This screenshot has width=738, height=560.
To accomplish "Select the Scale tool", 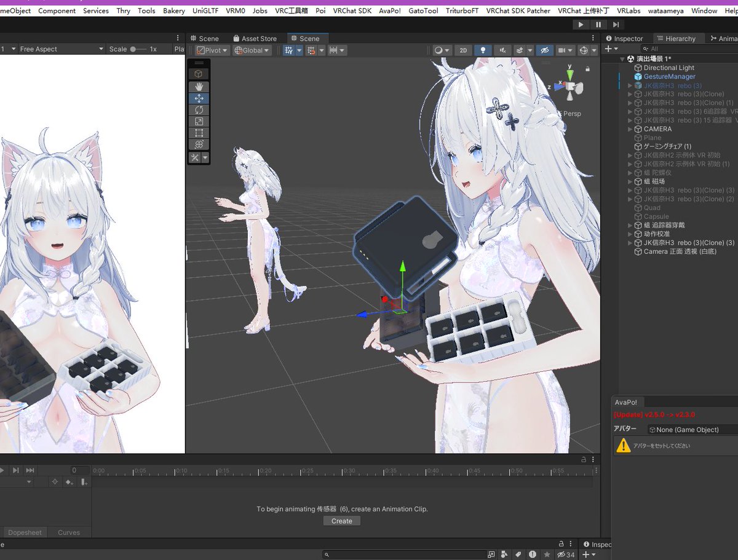I will [x=199, y=122].
